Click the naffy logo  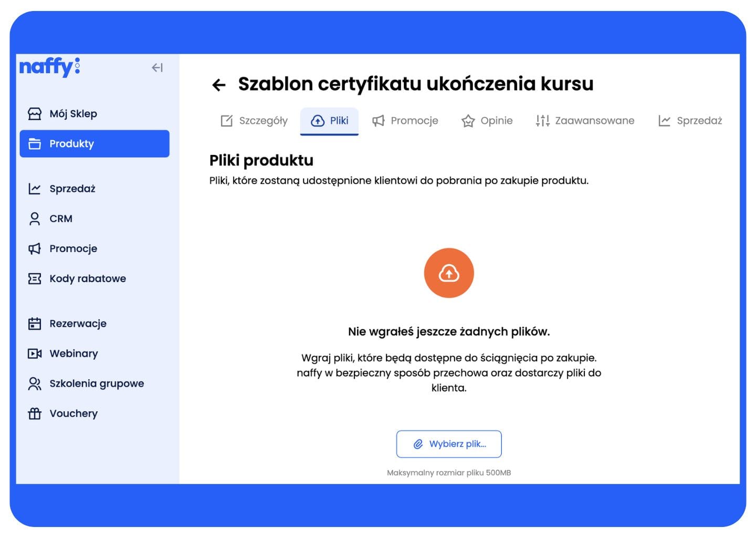(49, 67)
